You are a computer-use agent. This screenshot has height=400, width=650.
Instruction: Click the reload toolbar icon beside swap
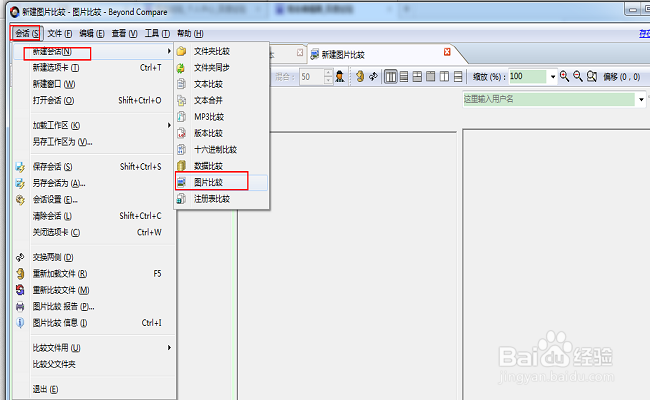point(360,76)
